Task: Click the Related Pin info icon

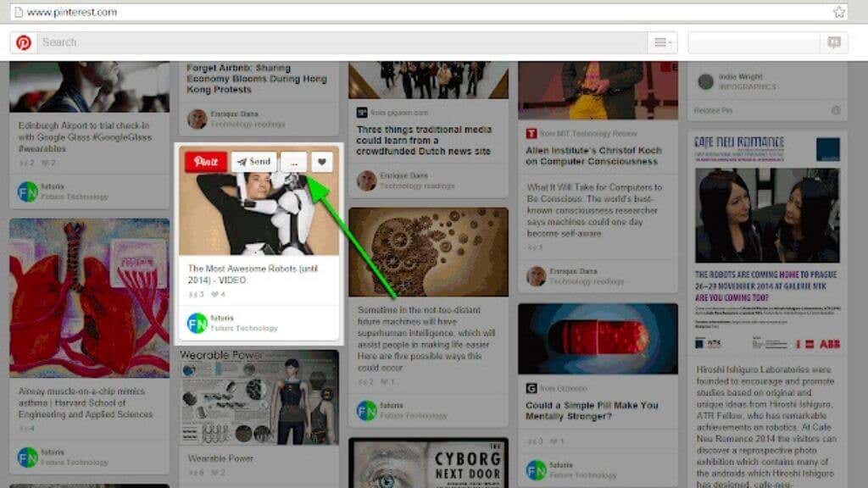Action: [x=836, y=111]
